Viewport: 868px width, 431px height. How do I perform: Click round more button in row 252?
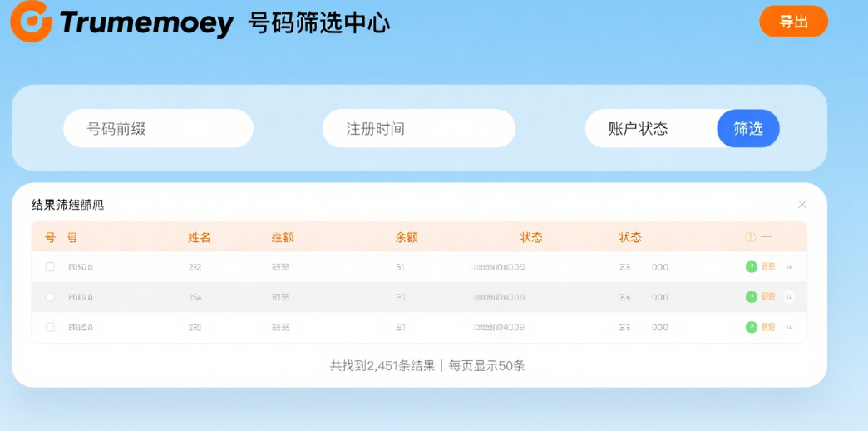tap(789, 267)
